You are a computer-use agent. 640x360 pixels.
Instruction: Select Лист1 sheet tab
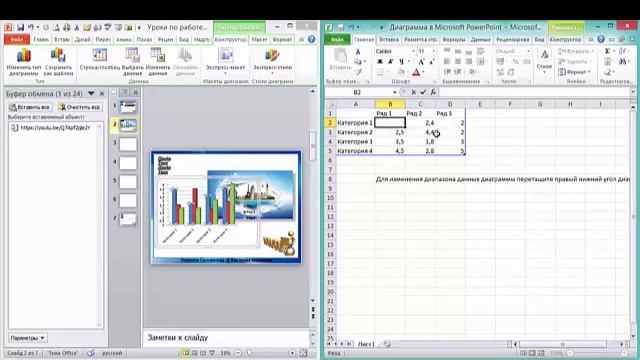pyautogui.click(x=366, y=344)
